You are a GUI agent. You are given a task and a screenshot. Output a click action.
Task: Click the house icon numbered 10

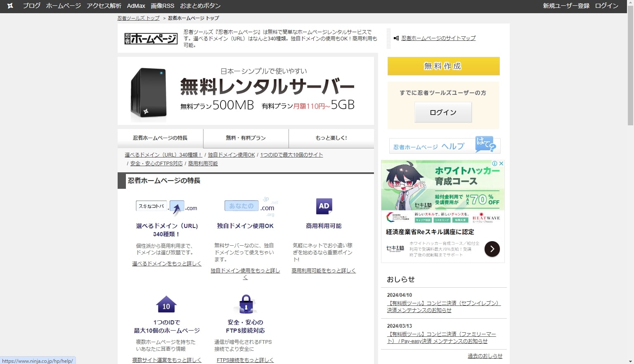click(x=166, y=305)
